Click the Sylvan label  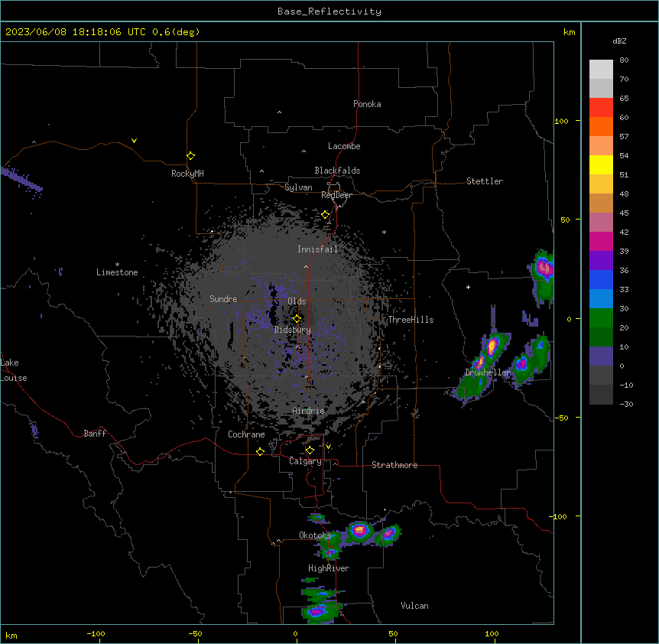[x=298, y=187]
